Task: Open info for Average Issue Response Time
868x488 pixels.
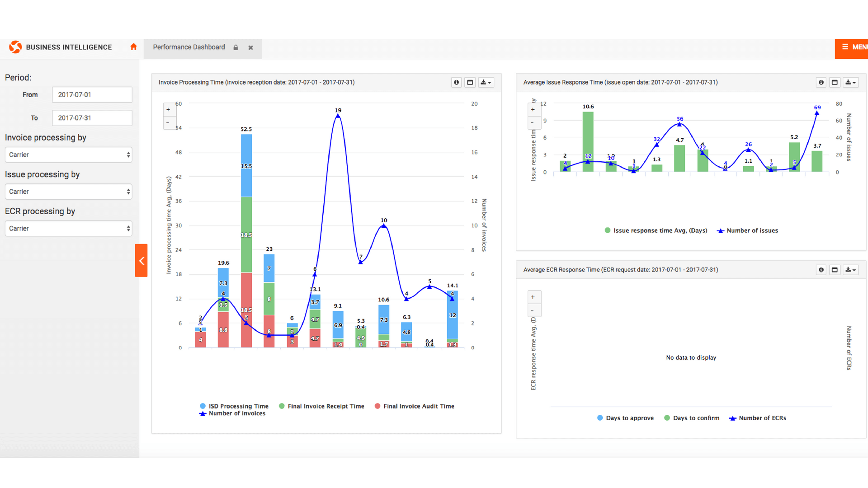Action: coord(821,82)
